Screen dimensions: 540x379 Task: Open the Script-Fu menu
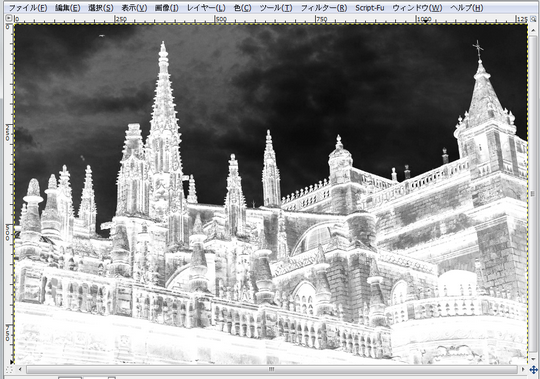pos(370,8)
